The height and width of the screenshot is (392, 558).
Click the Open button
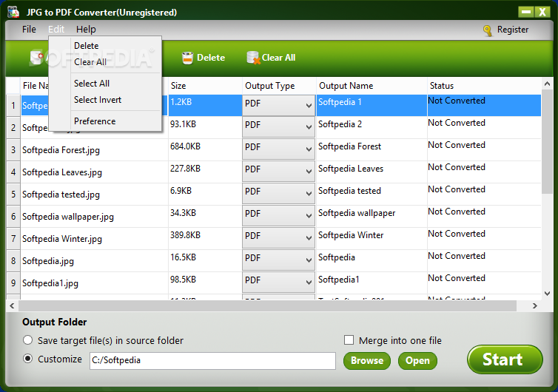click(417, 361)
